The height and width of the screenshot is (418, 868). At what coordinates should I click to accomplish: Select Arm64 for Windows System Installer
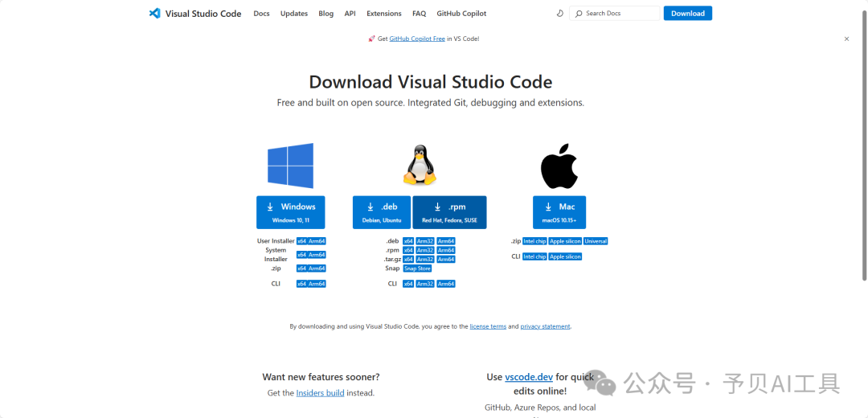point(317,255)
